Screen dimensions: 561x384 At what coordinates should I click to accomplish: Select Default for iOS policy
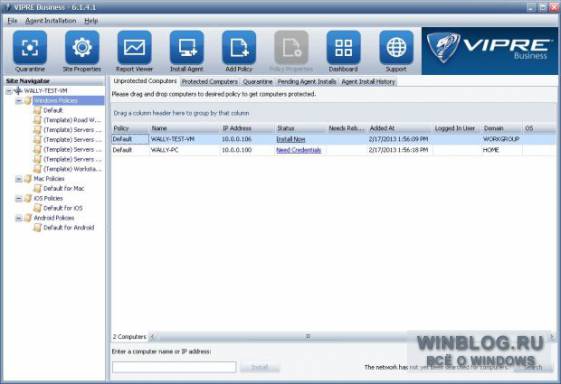[x=63, y=208]
